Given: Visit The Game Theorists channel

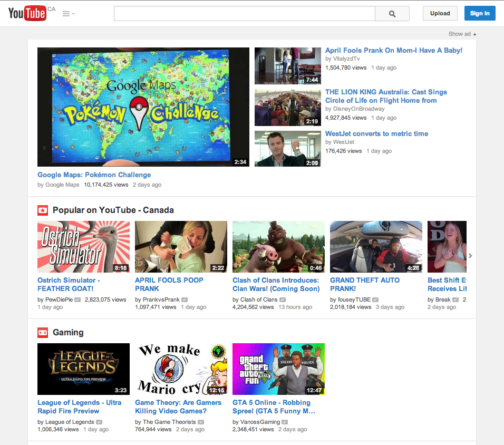Looking at the screenshot, I should [x=169, y=422].
